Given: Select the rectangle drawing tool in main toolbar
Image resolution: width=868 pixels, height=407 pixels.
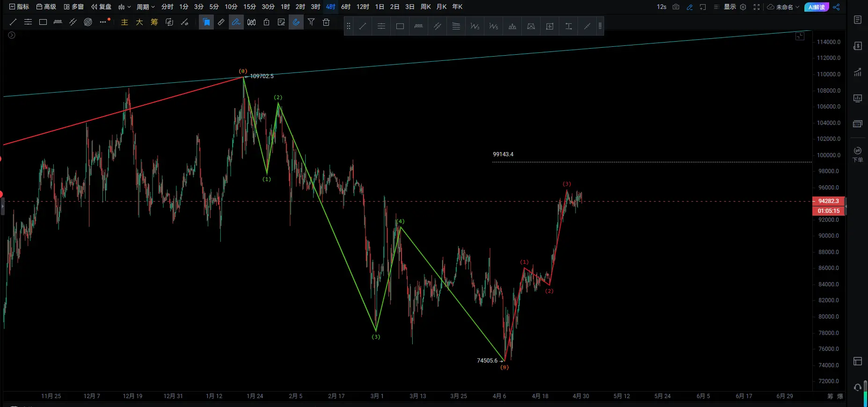Looking at the screenshot, I should point(43,22).
